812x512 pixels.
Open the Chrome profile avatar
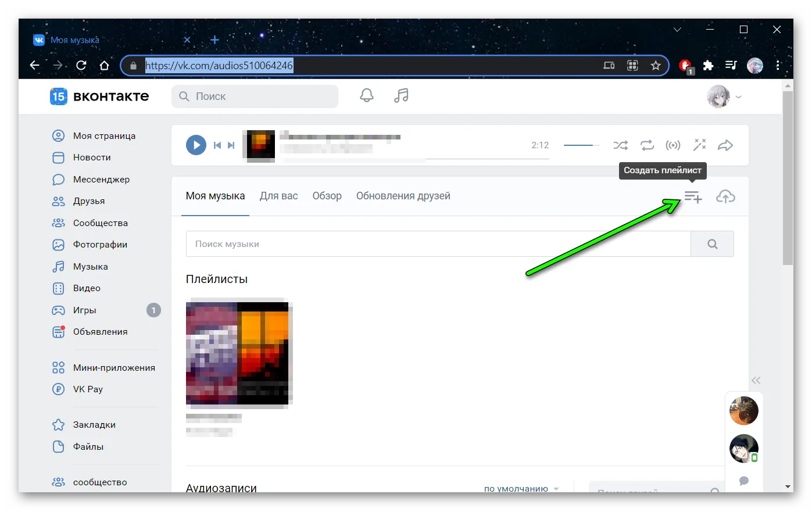click(x=755, y=66)
